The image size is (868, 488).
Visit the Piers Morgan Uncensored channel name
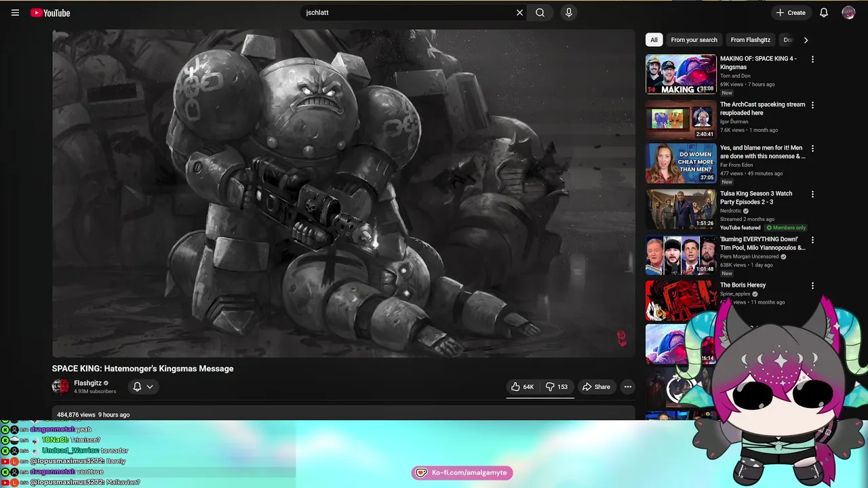pyautogui.click(x=749, y=257)
